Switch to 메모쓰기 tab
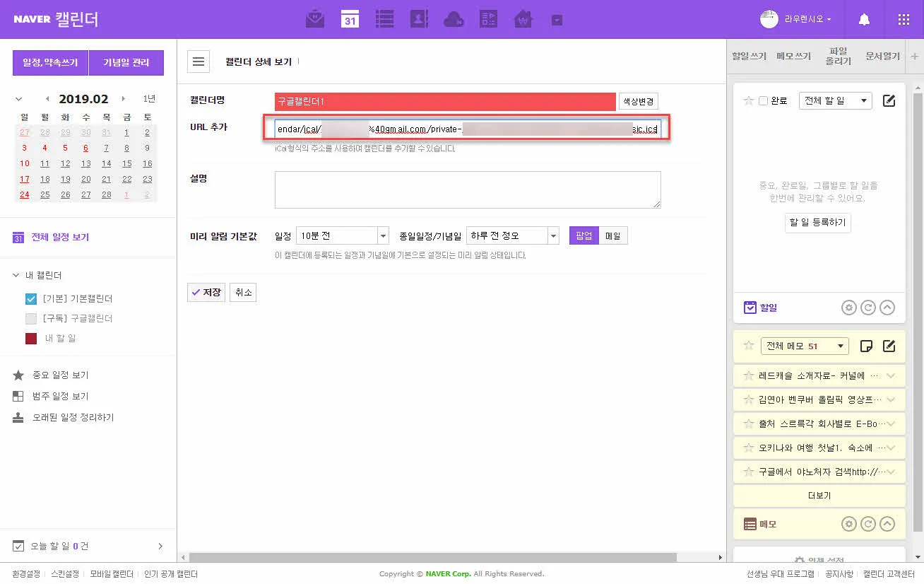Screen dimensions: 924x584 793,56
